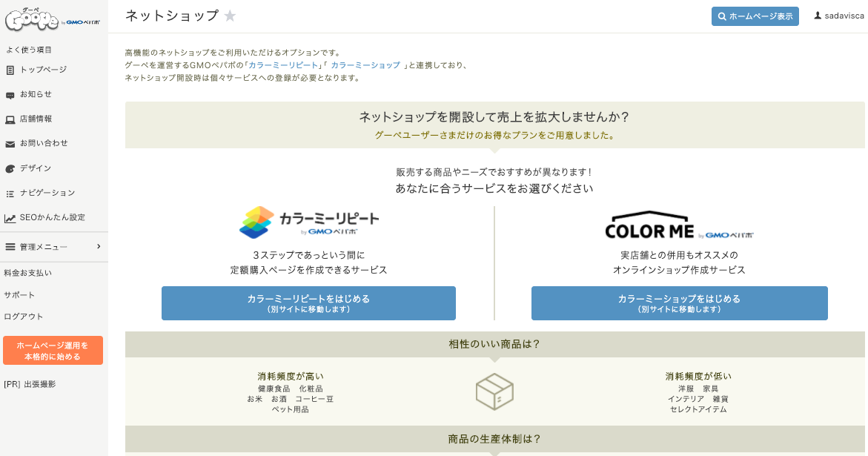Follow the カラーミーリピート text link

(x=283, y=65)
